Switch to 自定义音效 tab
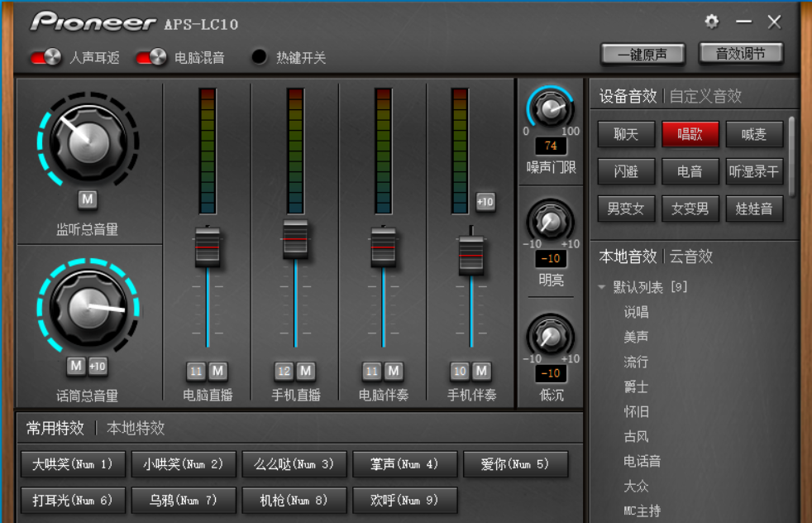812x523 pixels. [705, 96]
